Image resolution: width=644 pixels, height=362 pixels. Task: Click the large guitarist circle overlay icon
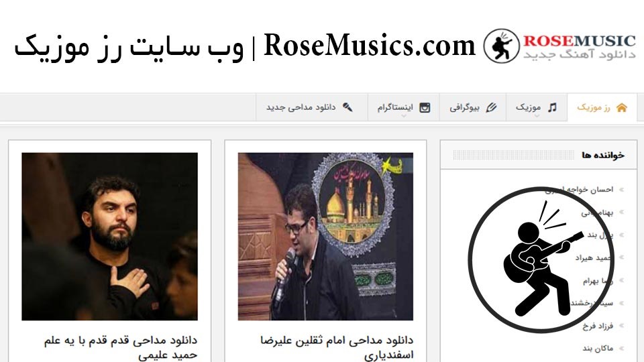pos(541,260)
